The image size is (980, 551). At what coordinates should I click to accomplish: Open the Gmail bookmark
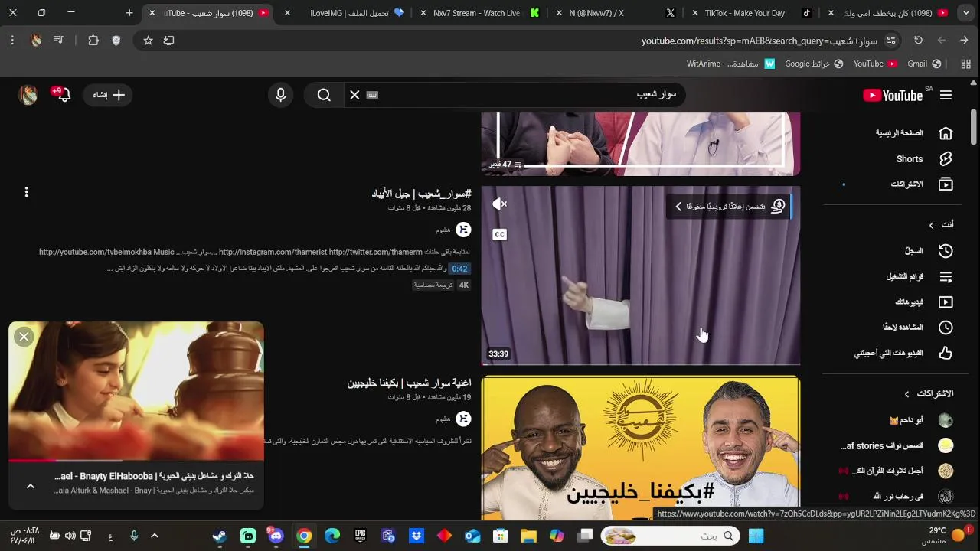(924, 64)
